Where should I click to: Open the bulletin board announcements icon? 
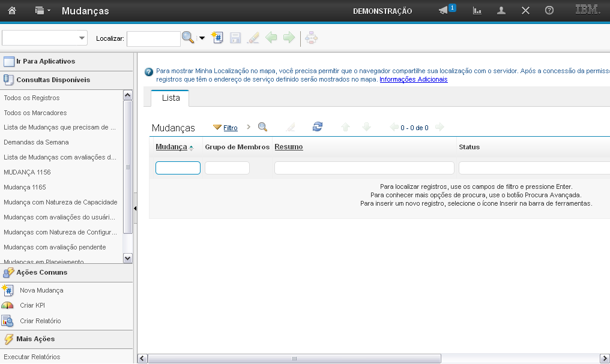[x=444, y=11]
